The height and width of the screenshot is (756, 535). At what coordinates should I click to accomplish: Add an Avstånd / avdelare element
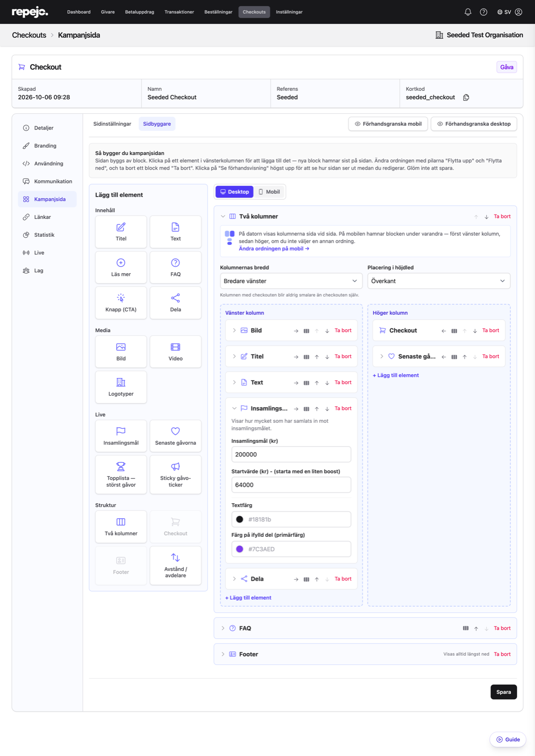pyautogui.click(x=175, y=566)
